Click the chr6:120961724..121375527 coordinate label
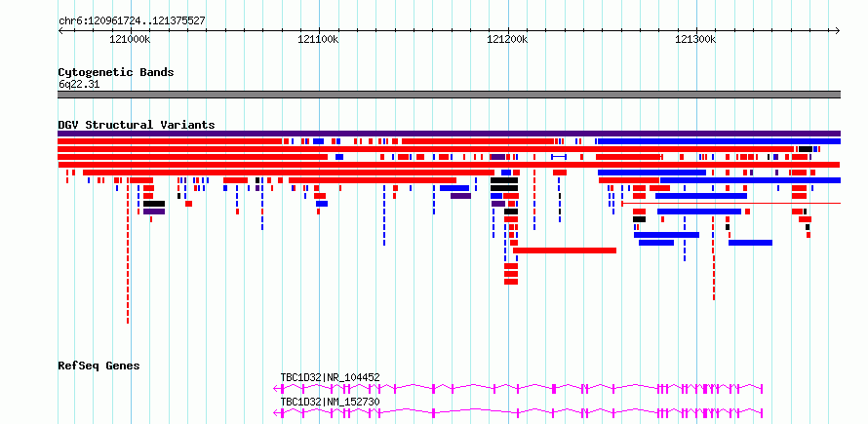The height and width of the screenshot is (424, 868). (132, 20)
